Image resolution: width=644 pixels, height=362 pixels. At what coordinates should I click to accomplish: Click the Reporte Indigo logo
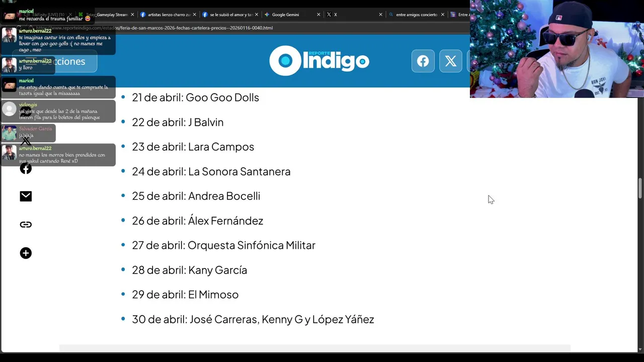click(319, 61)
